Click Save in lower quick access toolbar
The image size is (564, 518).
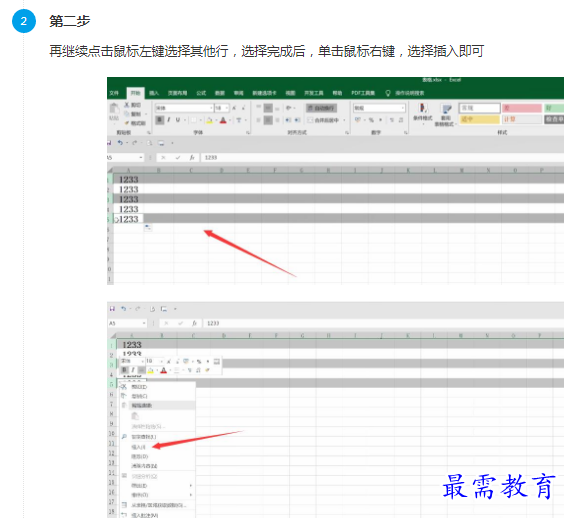tap(112, 309)
